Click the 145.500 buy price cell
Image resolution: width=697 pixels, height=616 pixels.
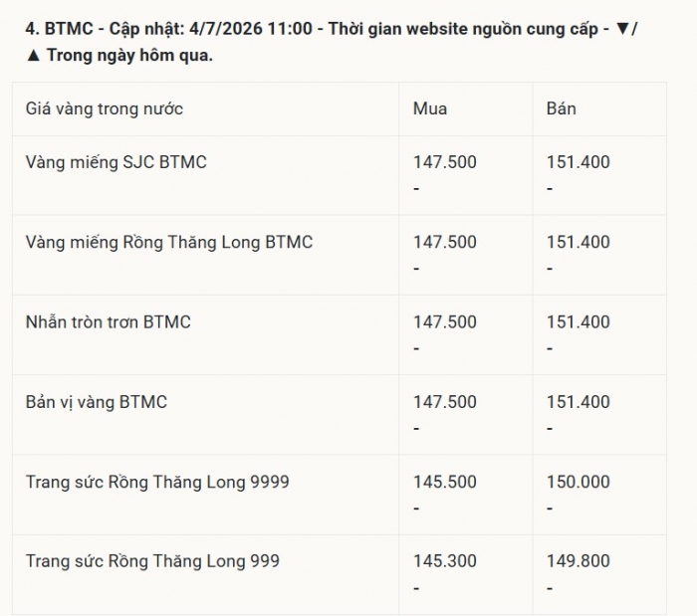pos(444,482)
